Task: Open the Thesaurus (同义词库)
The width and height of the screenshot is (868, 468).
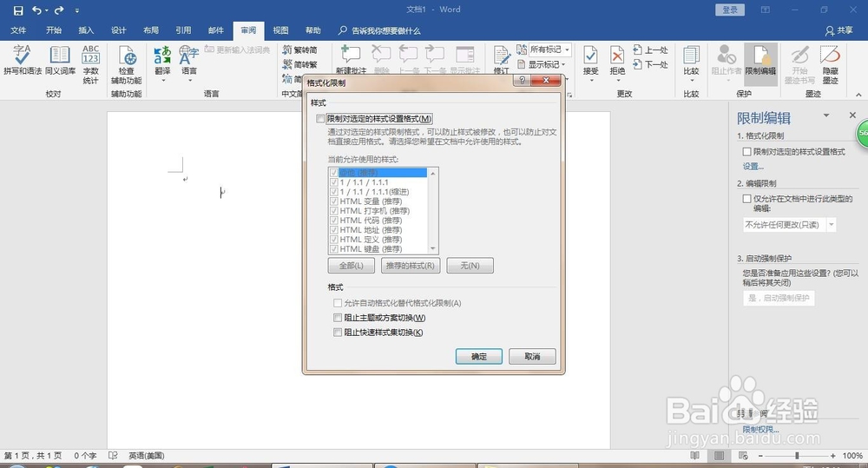Action: pyautogui.click(x=60, y=60)
